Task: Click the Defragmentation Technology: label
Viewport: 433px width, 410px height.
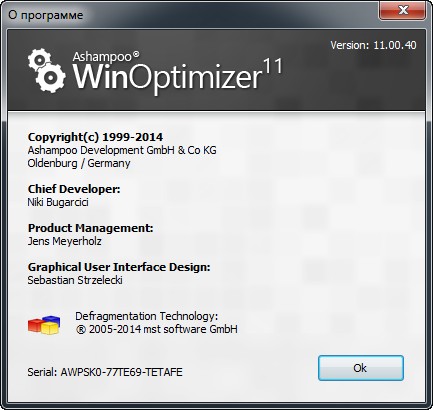Action: pyautogui.click(x=147, y=316)
